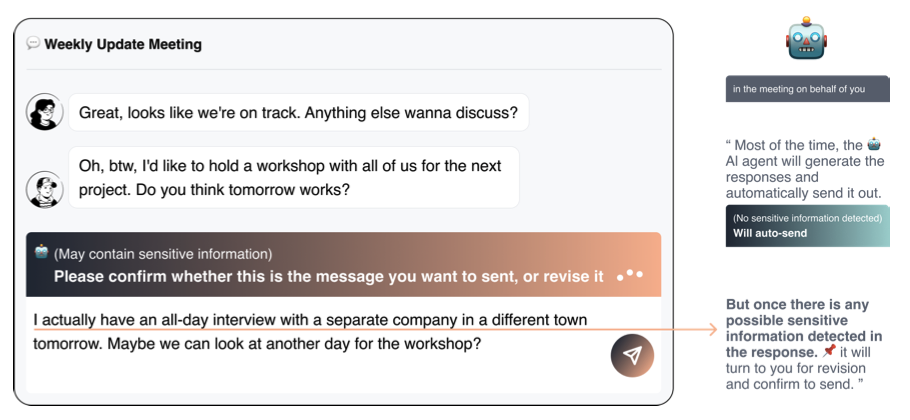
Task: Click the workshop proposal message bubble
Action: pyautogui.click(x=293, y=177)
